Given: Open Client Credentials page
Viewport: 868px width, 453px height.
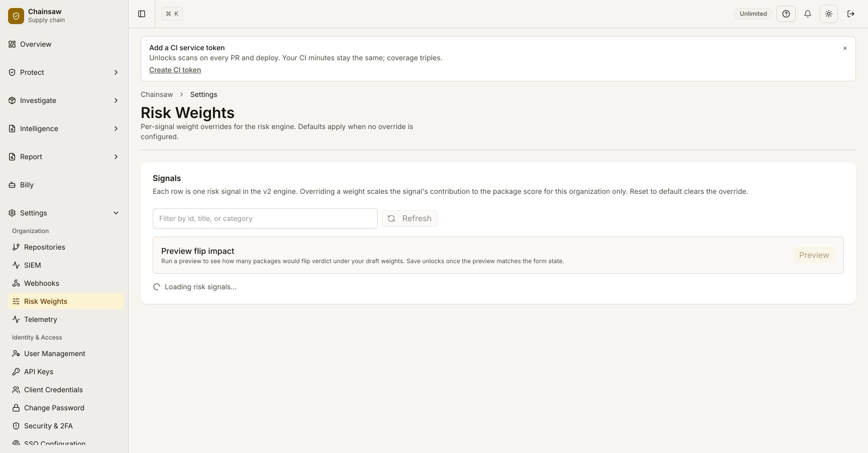Looking at the screenshot, I should click(66, 390).
